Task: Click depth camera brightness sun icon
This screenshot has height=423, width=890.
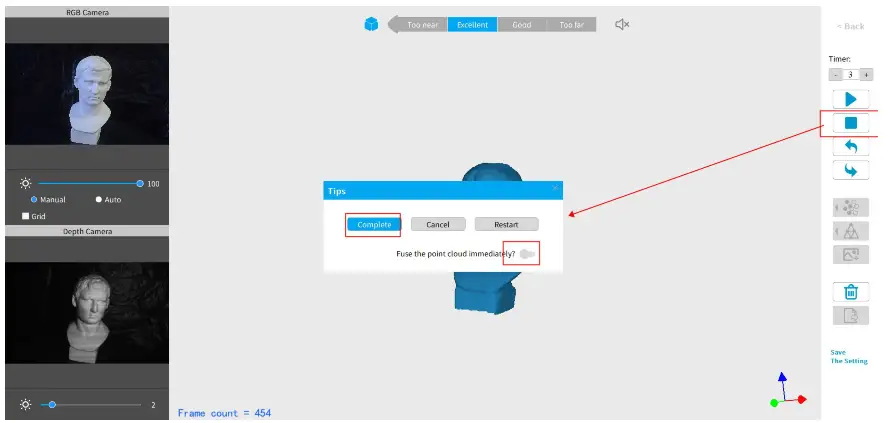Action: [26, 405]
